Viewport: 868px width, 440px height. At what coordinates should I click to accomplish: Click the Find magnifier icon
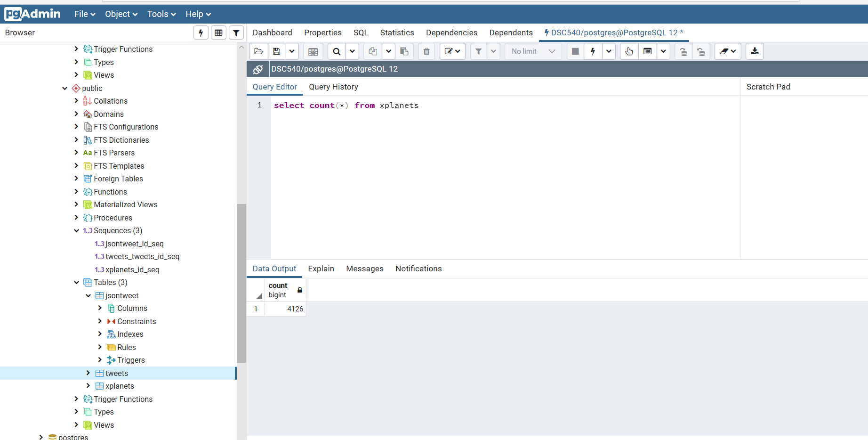pos(337,51)
